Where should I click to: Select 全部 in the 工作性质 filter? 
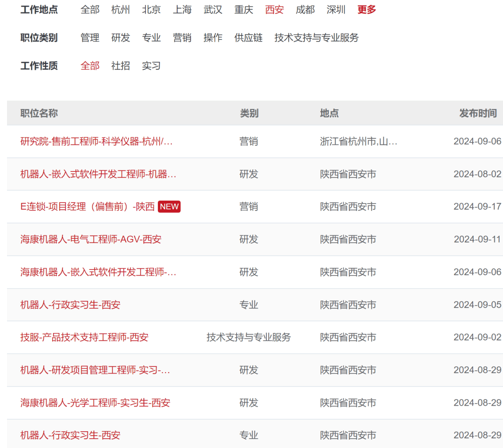click(x=90, y=66)
